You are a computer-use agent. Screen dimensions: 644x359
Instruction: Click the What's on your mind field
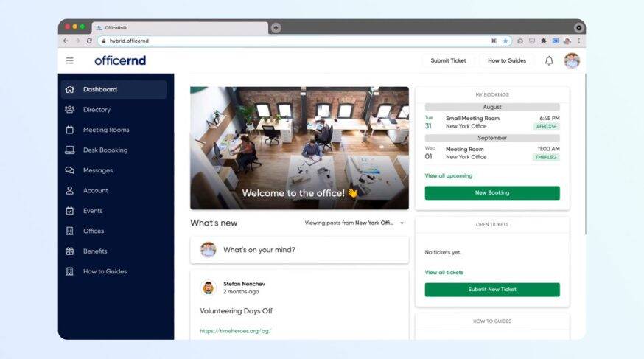tap(299, 250)
